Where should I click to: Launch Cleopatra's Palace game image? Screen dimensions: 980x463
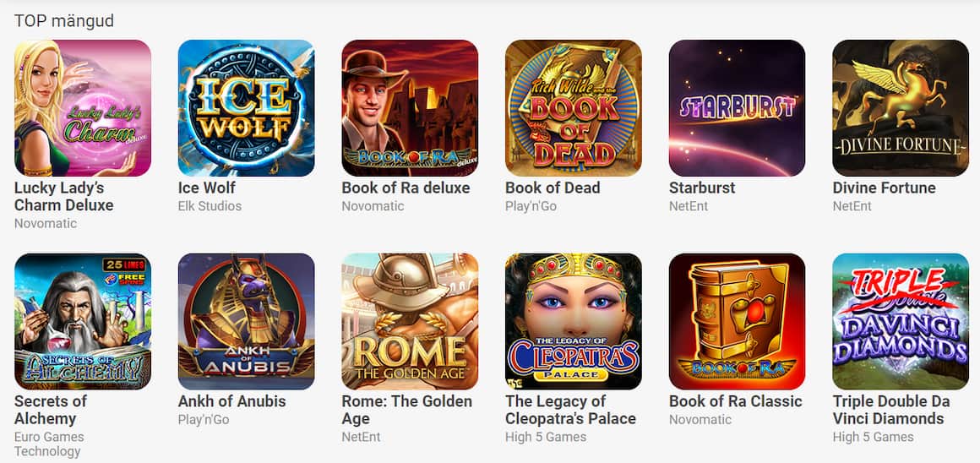pos(574,321)
